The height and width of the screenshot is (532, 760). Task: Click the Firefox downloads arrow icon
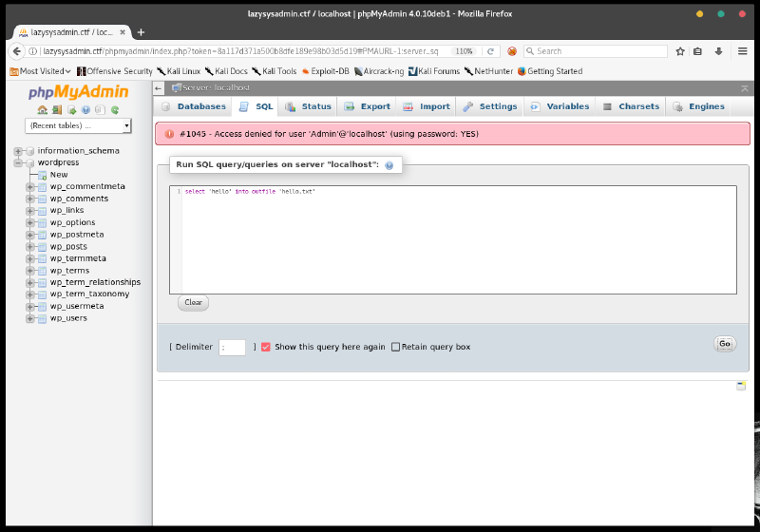click(718, 51)
